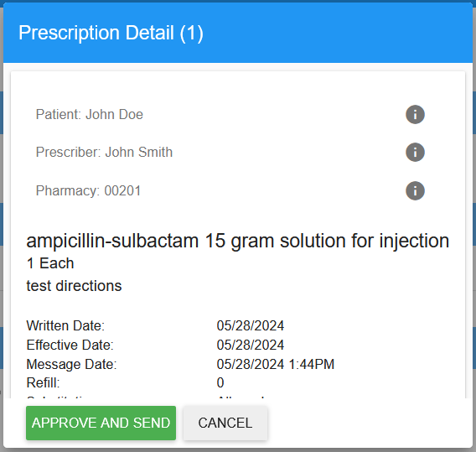Select the Pharmacy: 00201 row
Image resolution: width=476 pixels, height=452 pixels.
[x=230, y=190]
